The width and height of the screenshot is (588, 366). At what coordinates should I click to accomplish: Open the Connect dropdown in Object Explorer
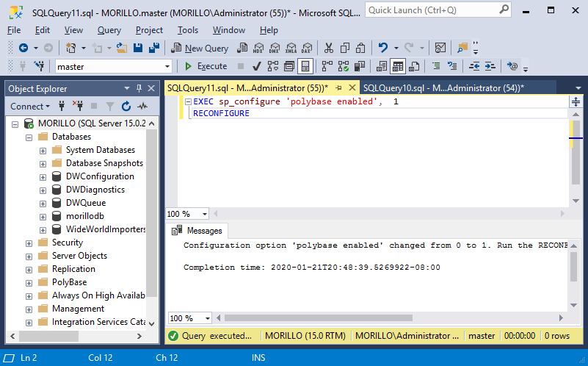(x=30, y=107)
